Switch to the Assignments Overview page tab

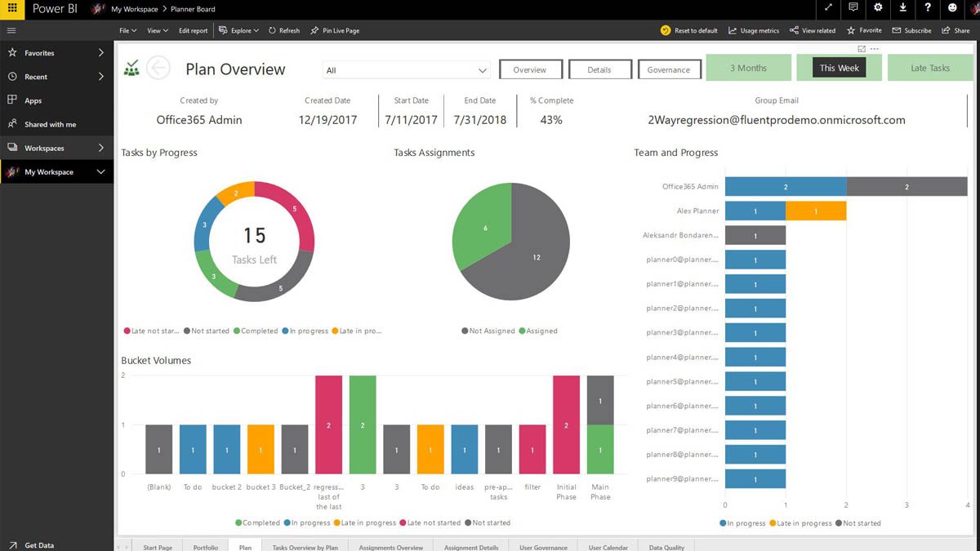pyautogui.click(x=390, y=547)
